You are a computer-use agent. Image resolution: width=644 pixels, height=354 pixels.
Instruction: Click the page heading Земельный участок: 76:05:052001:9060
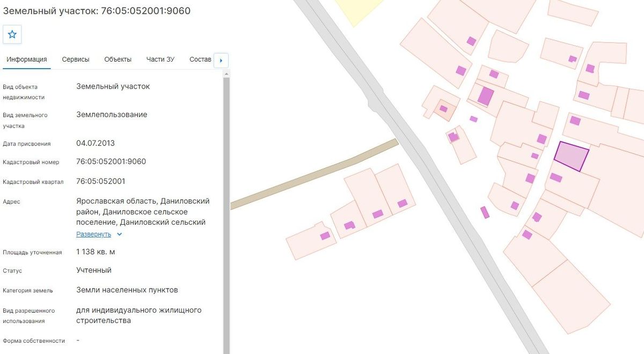click(x=97, y=11)
